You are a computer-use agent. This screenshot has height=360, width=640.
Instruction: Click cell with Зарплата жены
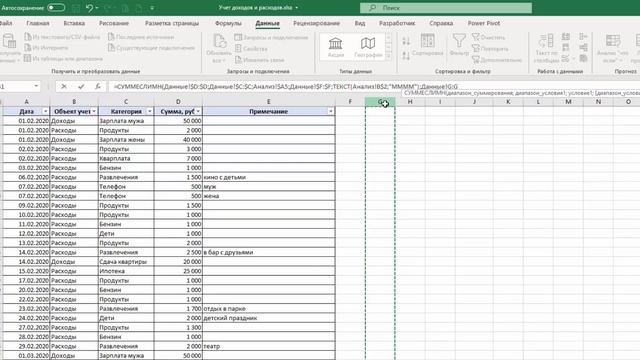(126, 140)
